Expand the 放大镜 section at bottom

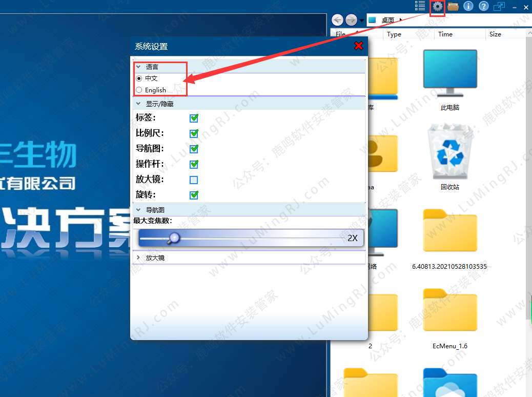[x=138, y=257]
